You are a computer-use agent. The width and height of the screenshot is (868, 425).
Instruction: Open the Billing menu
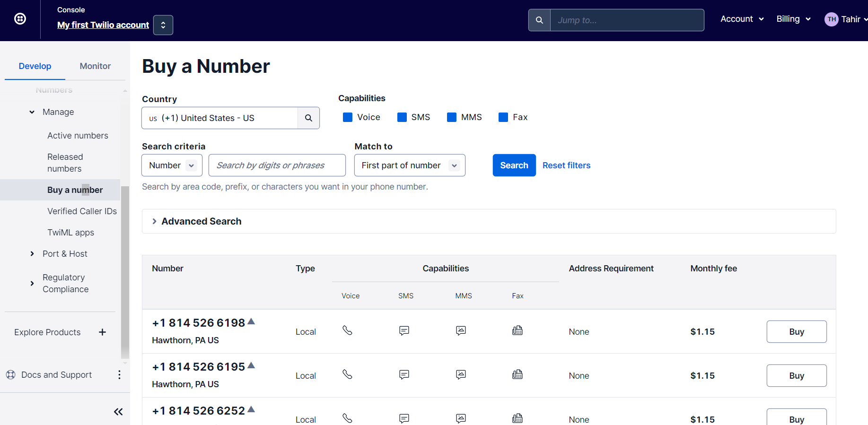point(794,19)
